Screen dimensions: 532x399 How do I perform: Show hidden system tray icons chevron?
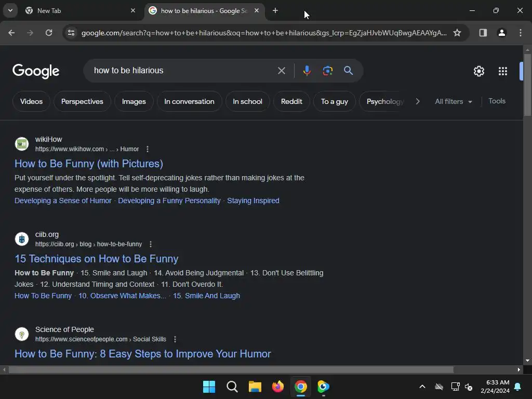coord(422,387)
